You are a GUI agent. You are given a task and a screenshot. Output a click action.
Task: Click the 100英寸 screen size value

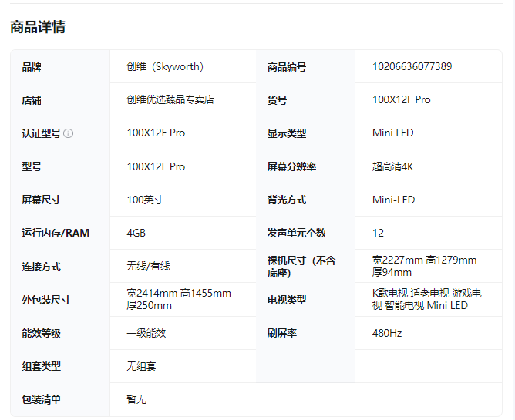pyautogui.click(x=145, y=200)
